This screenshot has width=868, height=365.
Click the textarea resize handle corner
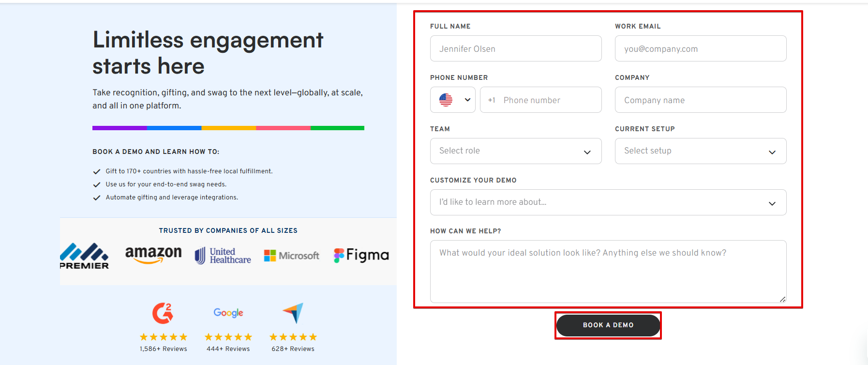[x=783, y=299]
